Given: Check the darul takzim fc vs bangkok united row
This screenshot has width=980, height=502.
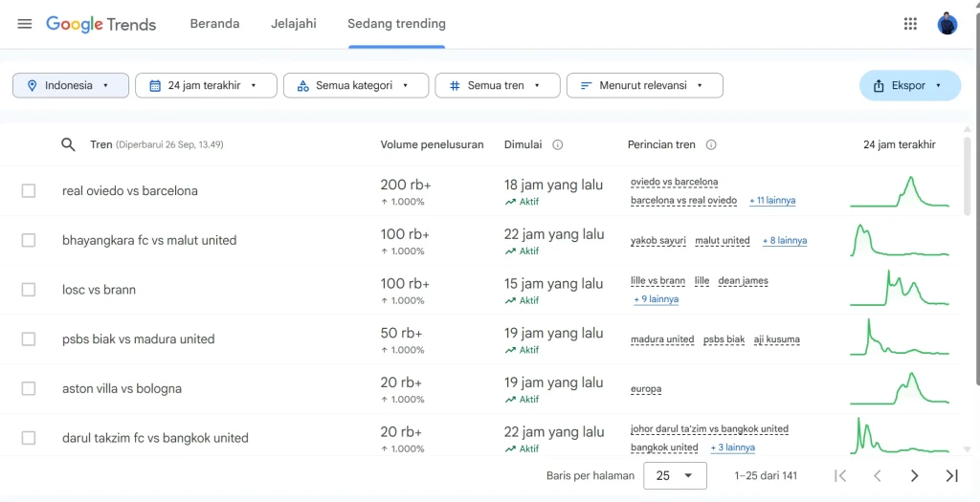Looking at the screenshot, I should [29, 438].
